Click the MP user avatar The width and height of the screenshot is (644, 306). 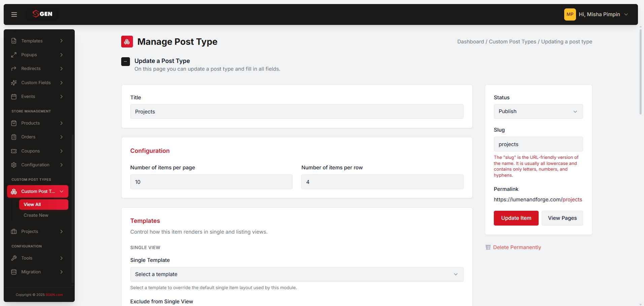(x=570, y=14)
